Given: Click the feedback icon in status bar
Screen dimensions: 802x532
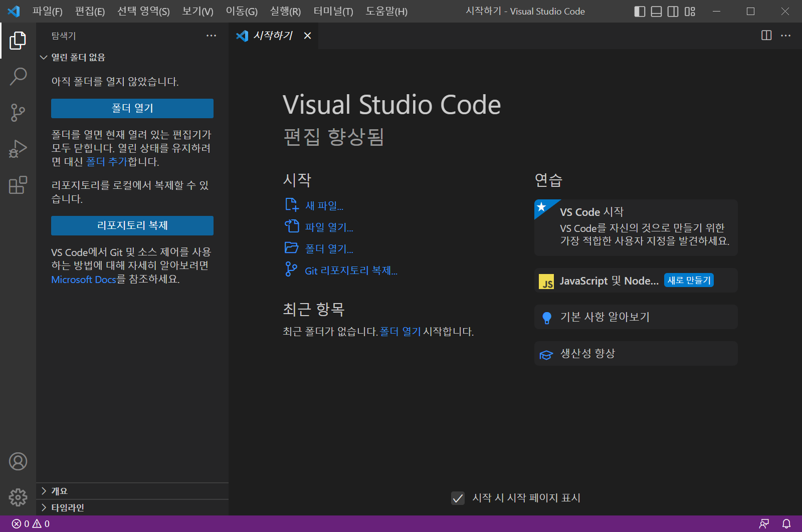Looking at the screenshot, I should (764, 524).
